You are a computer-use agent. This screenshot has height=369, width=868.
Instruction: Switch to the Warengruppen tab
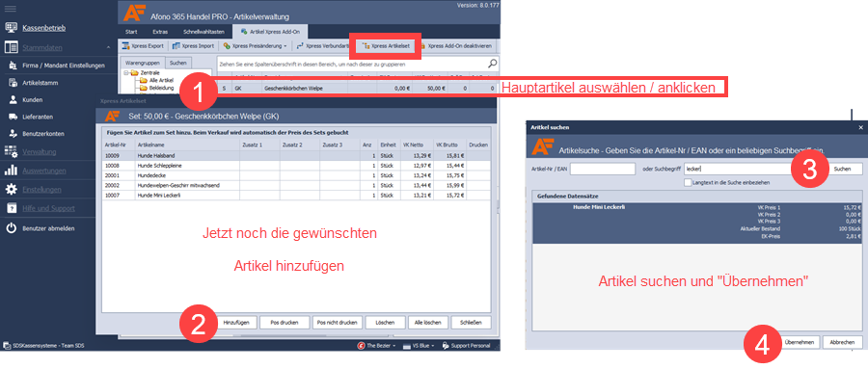point(143,63)
